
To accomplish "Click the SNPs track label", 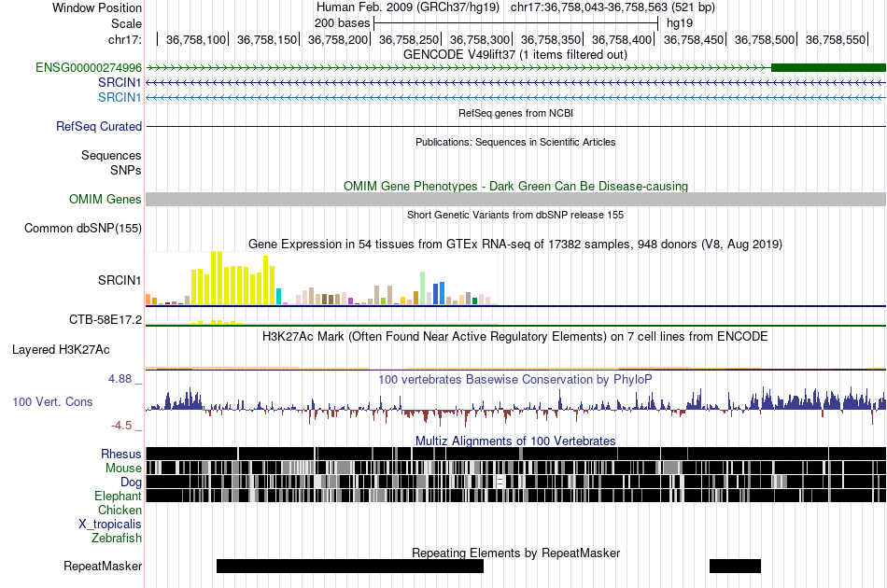I will (126, 170).
